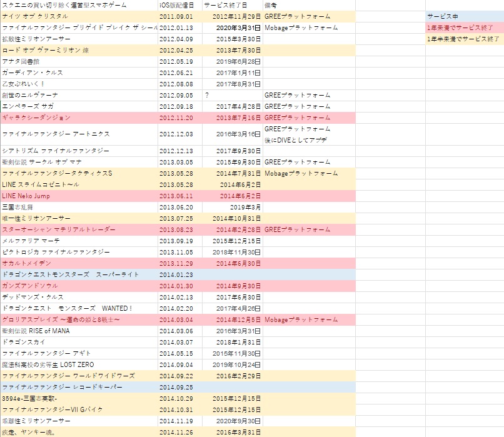Viewport: 504px width, 437px height.
Task: Click date cell "2014.01.23"
Action: click(180, 274)
